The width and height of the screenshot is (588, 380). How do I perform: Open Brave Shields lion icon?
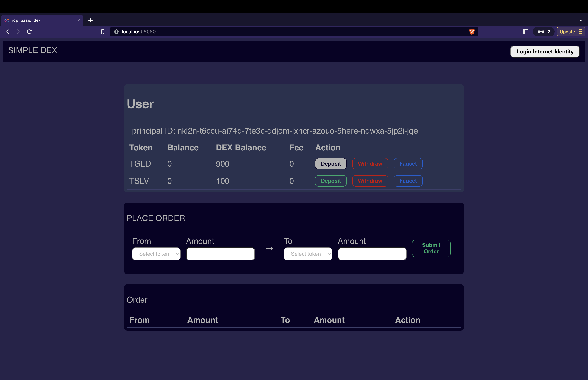pyautogui.click(x=472, y=32)
